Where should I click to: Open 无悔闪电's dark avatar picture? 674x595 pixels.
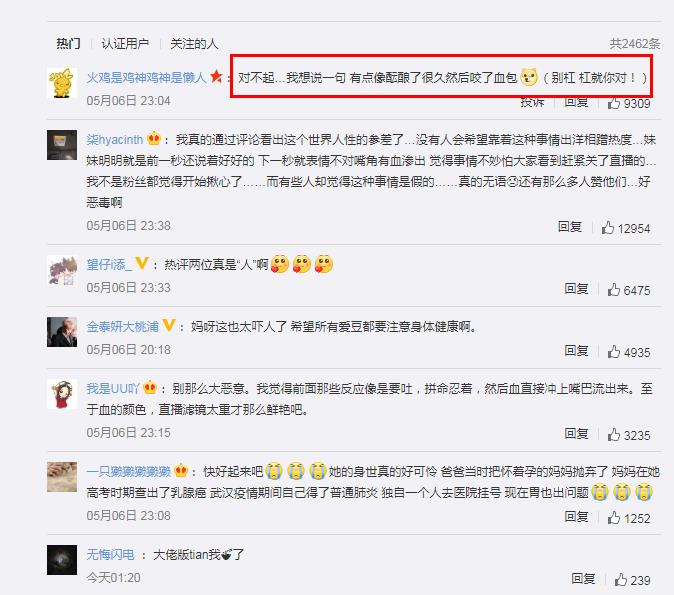tap(62, 560)
